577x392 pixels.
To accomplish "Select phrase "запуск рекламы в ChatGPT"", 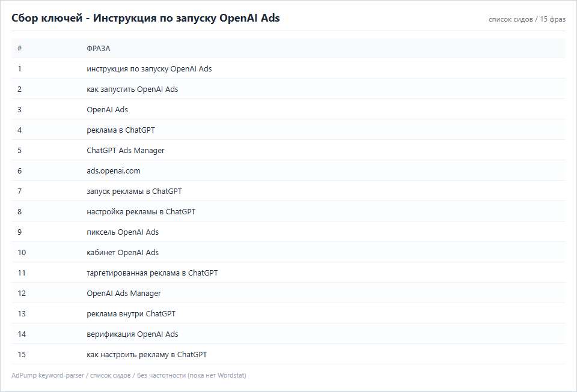I will (134, 191).
